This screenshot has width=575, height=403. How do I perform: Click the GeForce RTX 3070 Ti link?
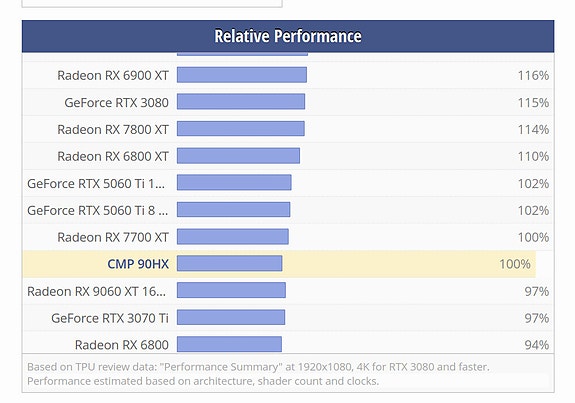(110, 318)
